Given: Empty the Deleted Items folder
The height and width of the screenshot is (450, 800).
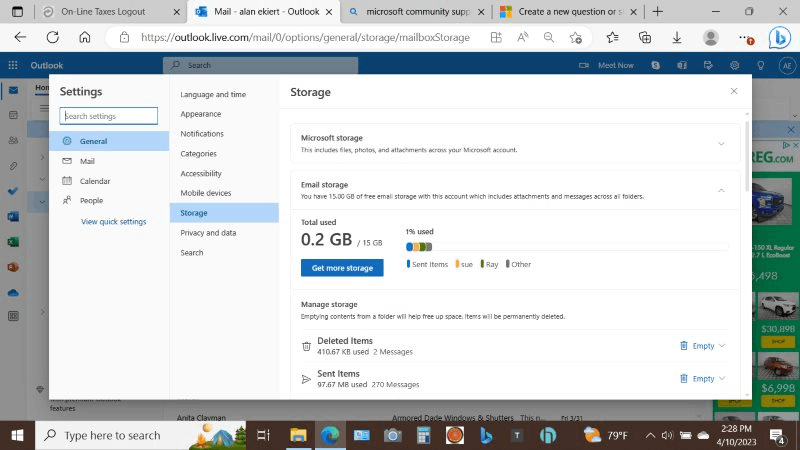Looking at the screenshot, I should tap(697, 345).
